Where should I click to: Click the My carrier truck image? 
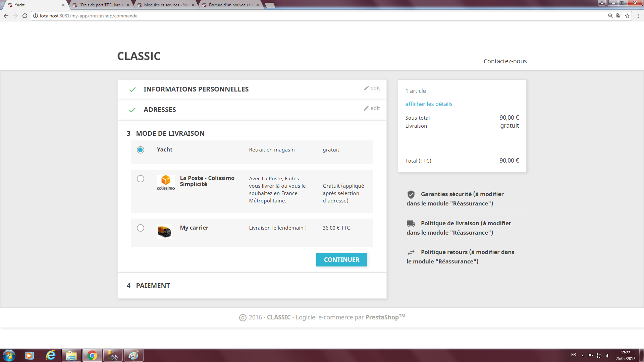[164, 231]
